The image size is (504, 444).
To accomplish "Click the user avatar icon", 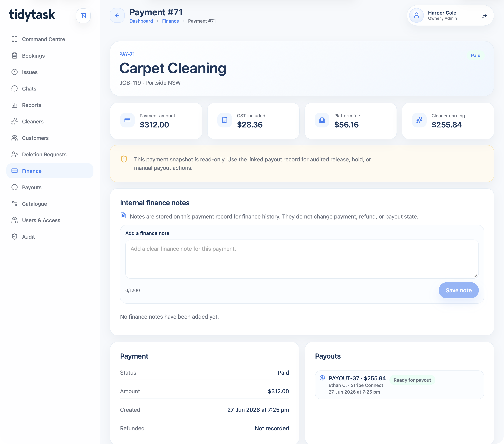I will tap(416, 16).
